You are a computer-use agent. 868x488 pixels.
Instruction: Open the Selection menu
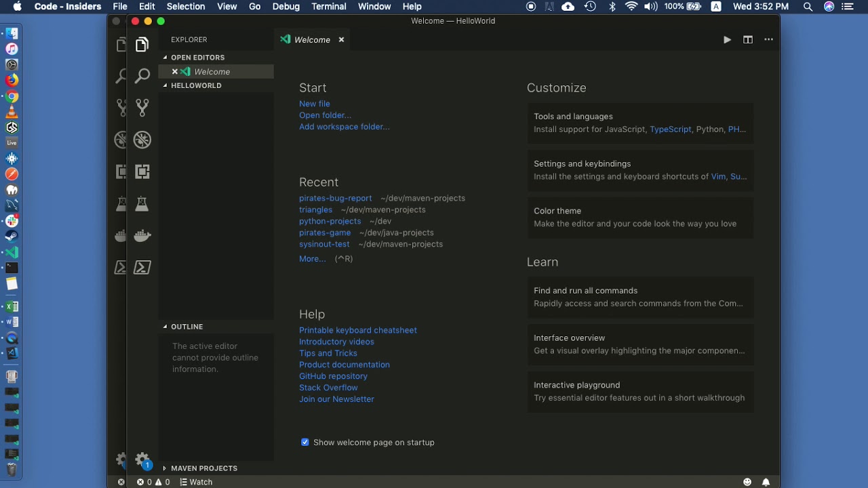coord(186,7)
